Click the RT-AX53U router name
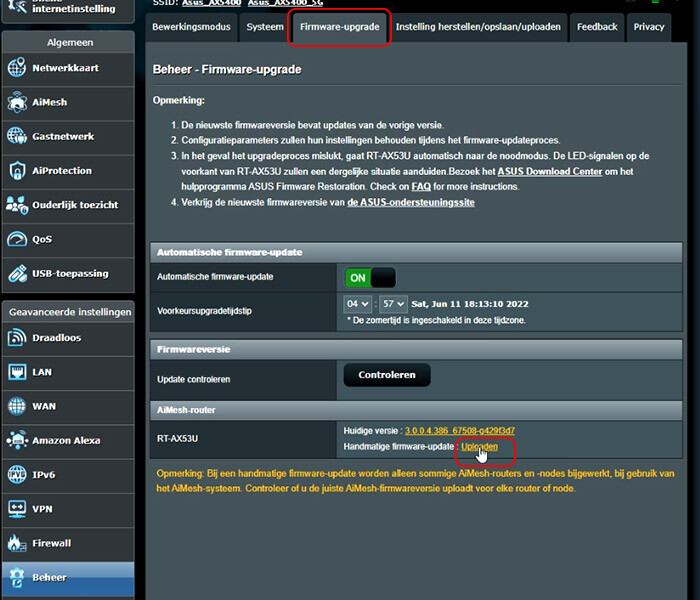The height and width of the screenshot is (600, 700). [x=177, y=438]
